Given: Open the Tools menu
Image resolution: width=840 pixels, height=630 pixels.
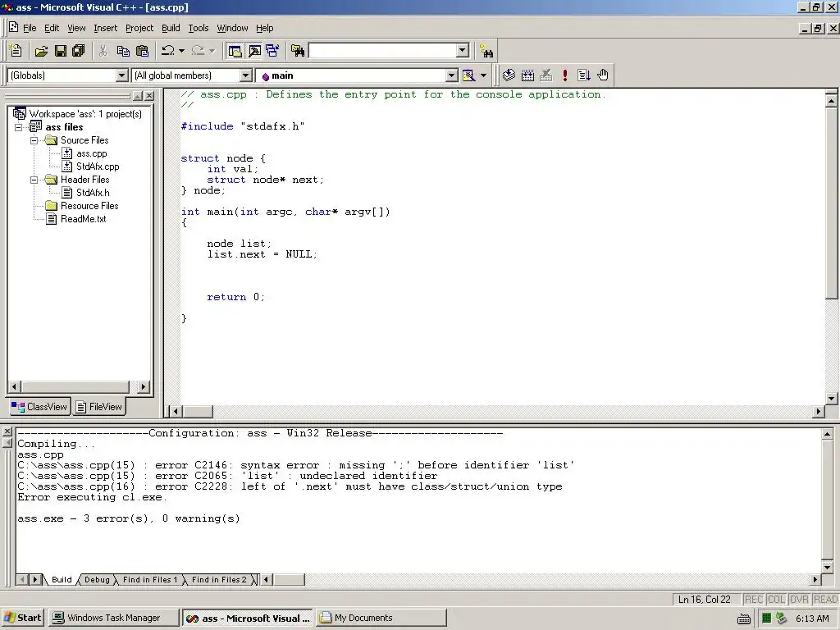Looking at the screenshot, I should pyautogui.click(x=199, y=28).
